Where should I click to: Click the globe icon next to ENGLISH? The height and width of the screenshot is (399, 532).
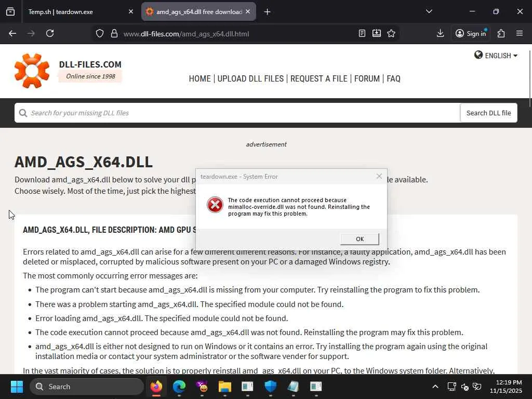click(x=478, y=55)
